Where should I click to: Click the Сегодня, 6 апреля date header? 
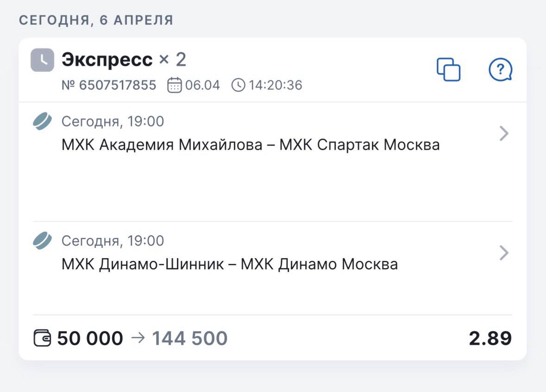click(96, 20)
